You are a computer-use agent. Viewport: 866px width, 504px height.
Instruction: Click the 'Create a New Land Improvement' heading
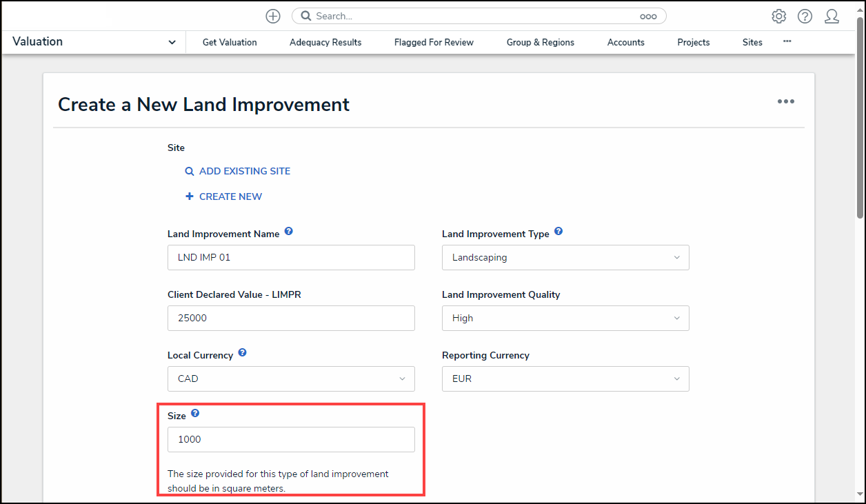coord(203,104)
